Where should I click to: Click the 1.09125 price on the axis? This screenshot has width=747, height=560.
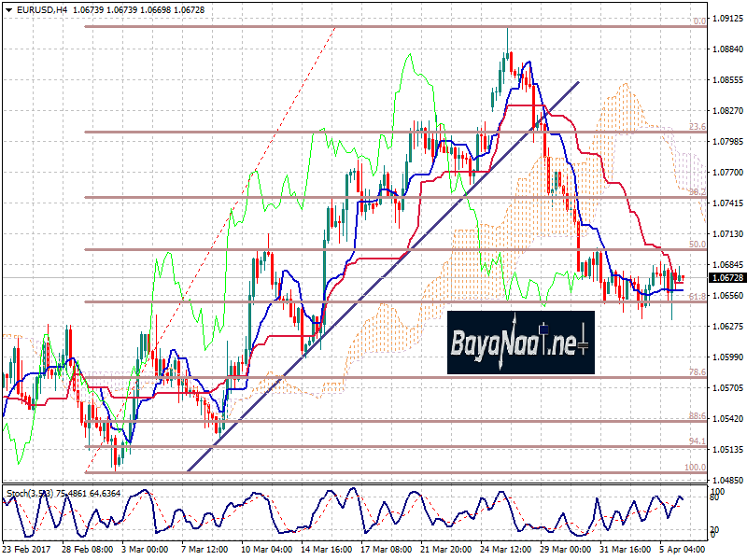pos(726,18)
